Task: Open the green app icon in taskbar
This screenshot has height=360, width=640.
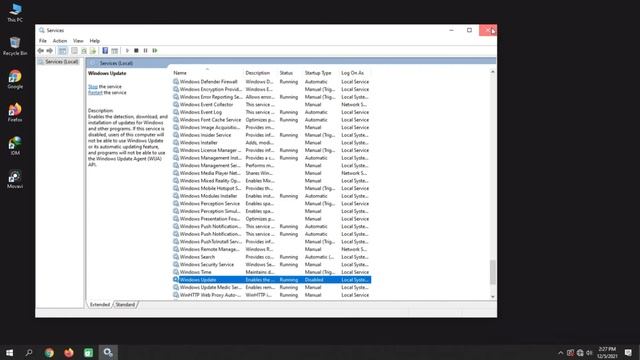Action: pos(89,352)
